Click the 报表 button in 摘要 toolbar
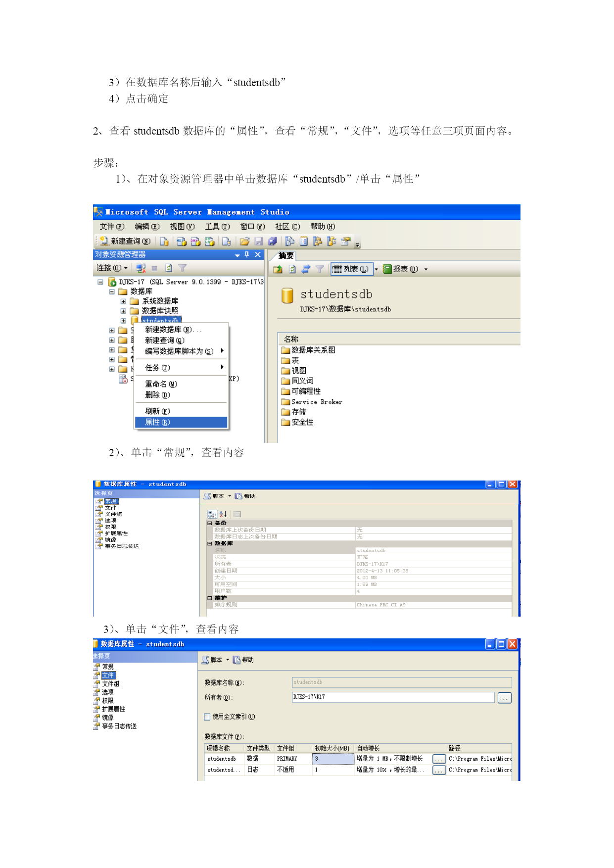 [x=401, y=269]
